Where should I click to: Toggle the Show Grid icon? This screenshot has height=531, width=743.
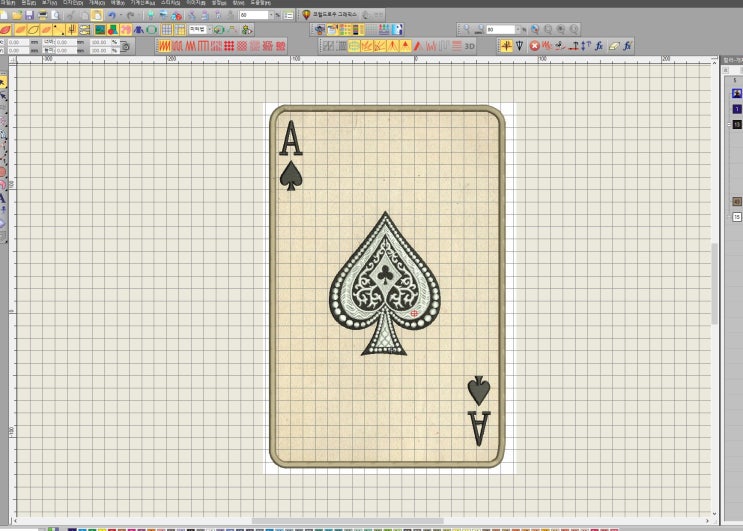[x=167, y=30]
